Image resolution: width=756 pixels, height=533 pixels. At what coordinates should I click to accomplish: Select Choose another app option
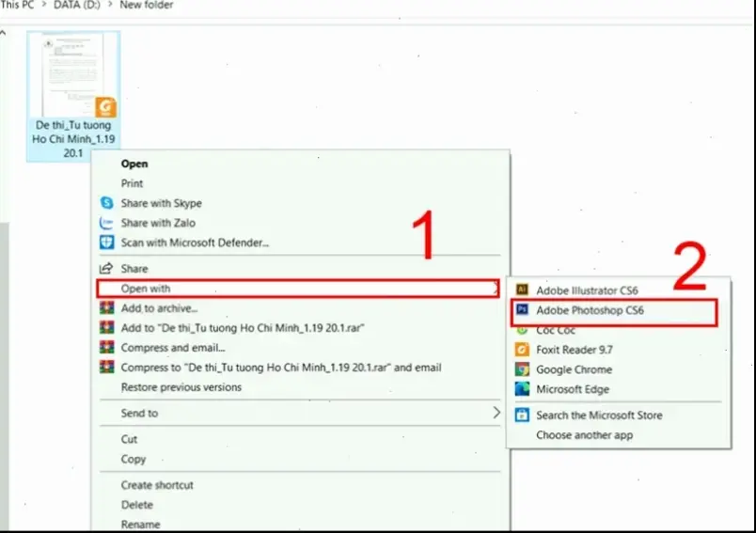[584, 435]
